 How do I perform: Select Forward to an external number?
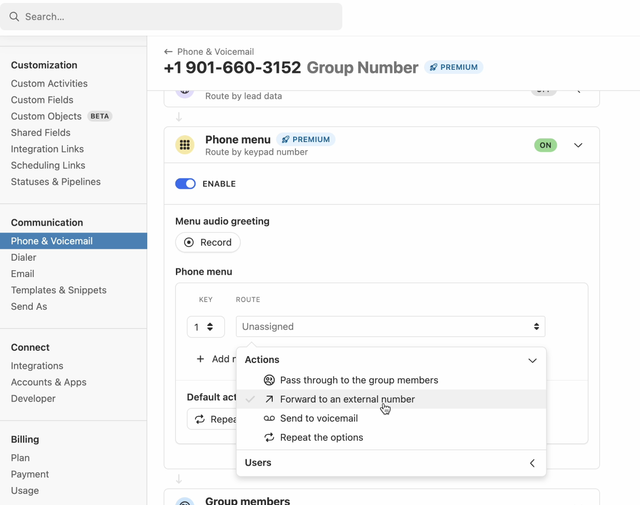pos(391,399)
